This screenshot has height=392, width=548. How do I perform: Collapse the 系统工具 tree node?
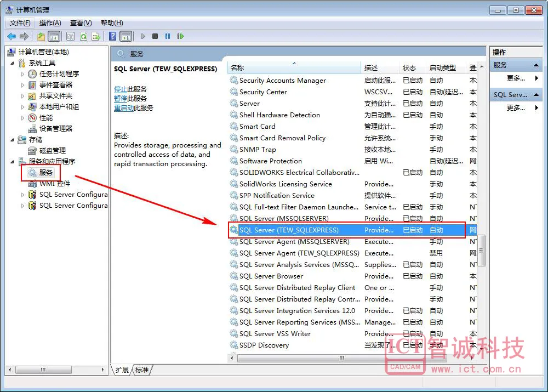[13, 63]
